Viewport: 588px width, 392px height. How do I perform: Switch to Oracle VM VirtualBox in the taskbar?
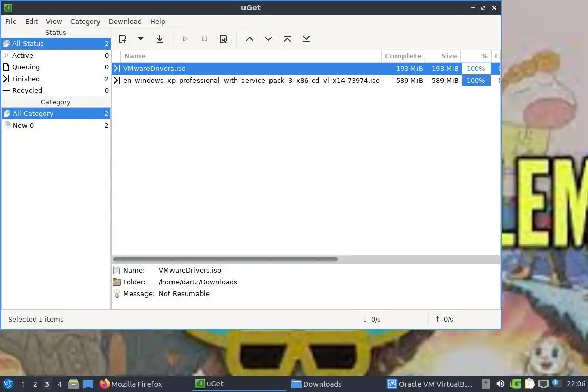430,384
